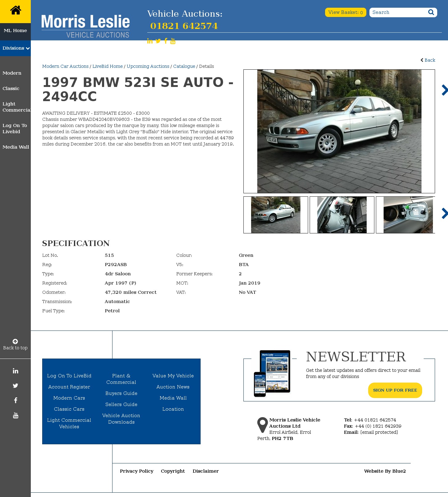Open LinkedIn icon in header

click(x=150, y=41)
